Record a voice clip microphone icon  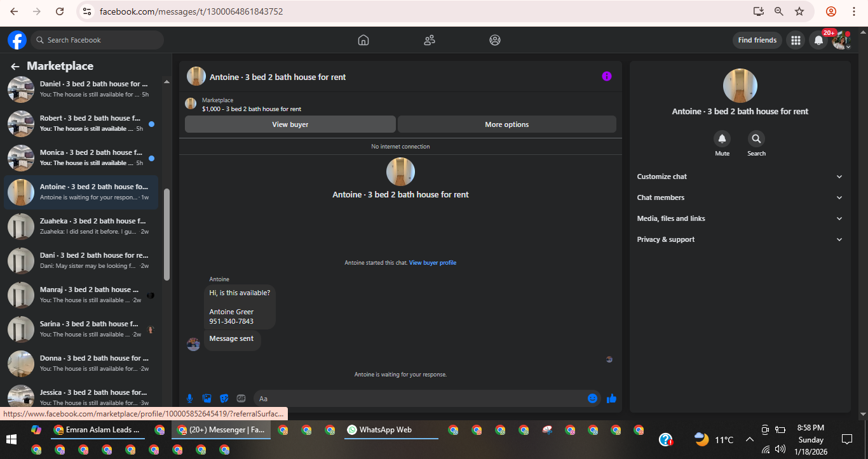pyautogui.click(x=189, y=398)
